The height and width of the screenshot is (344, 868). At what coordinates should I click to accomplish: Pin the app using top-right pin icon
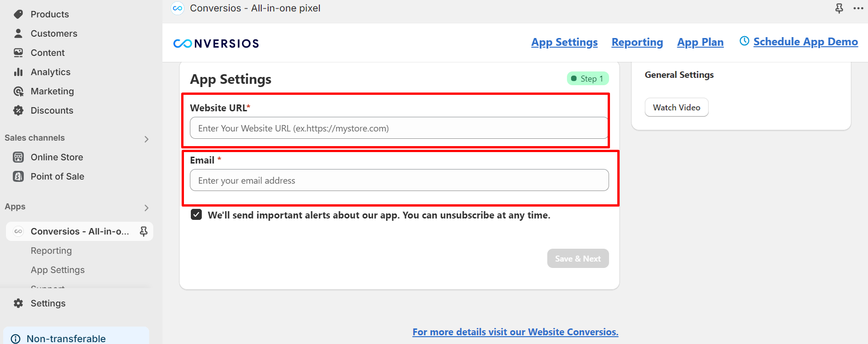[x=839, y=8]
